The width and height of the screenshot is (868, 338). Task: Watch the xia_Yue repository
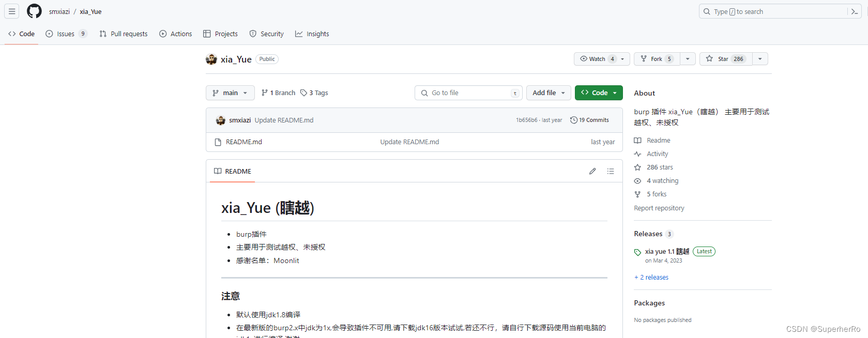coord(597,59)
